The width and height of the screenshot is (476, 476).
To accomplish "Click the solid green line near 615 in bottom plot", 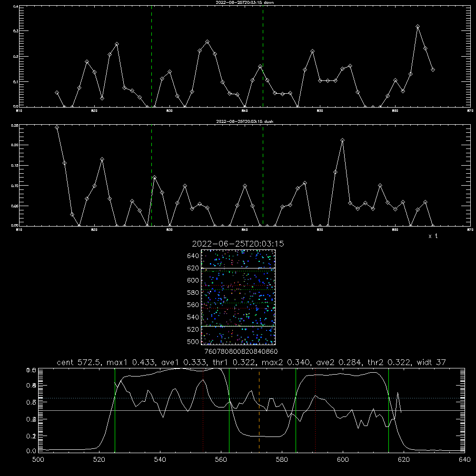I will click(x=388, y=410).
